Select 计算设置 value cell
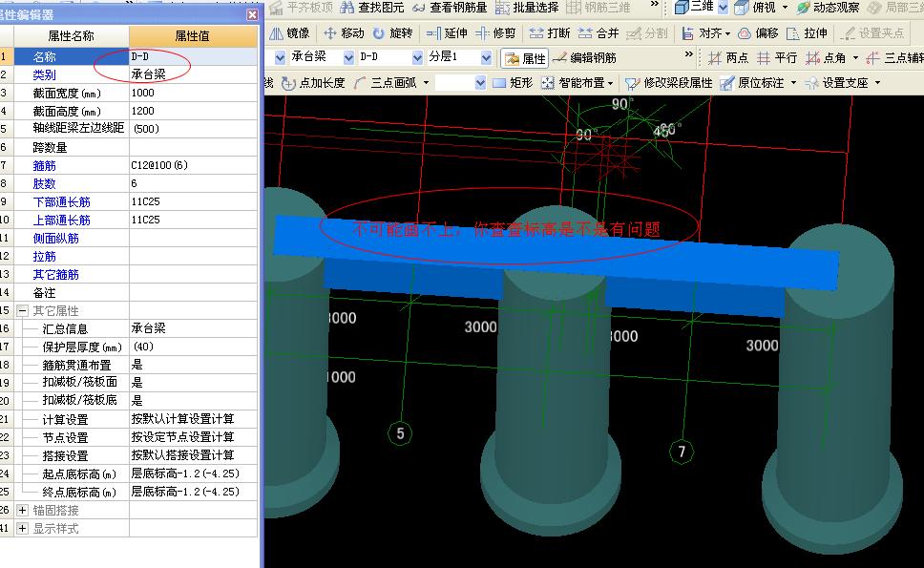Image resolution: width=924 pixels, height=568 pixels. coord(193,419)
